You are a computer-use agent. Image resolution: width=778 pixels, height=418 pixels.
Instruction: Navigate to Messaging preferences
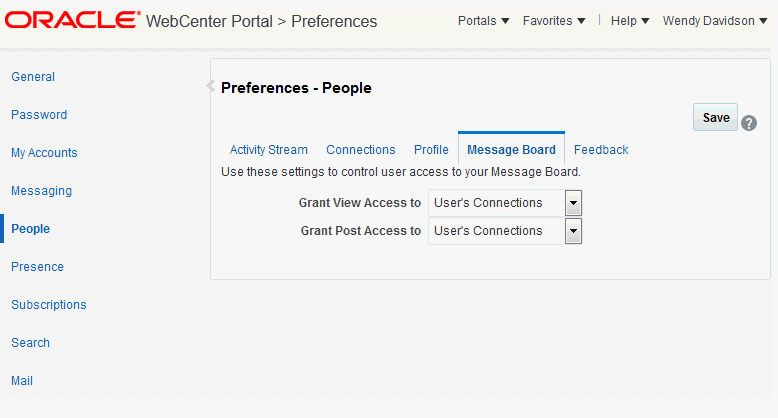coord(41,191)
